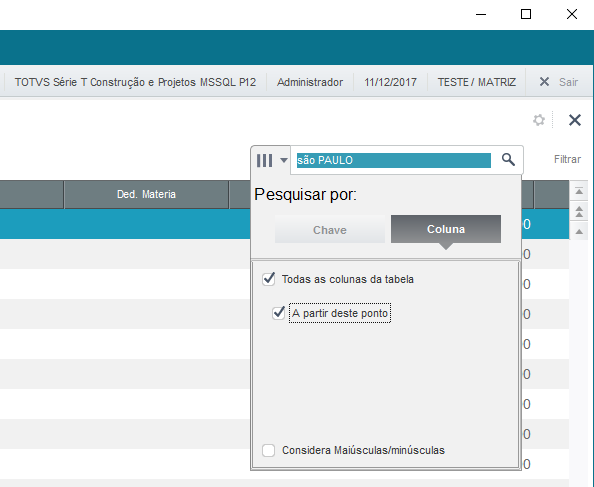Image resolution: width=594 pixels, height=487 pixels.
Task: Minimize the application window
Action: point(481,14)
